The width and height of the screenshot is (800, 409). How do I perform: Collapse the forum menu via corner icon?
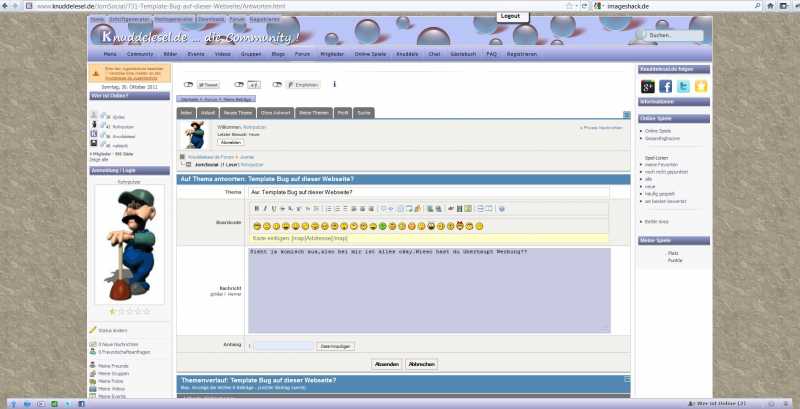(627, 115)
